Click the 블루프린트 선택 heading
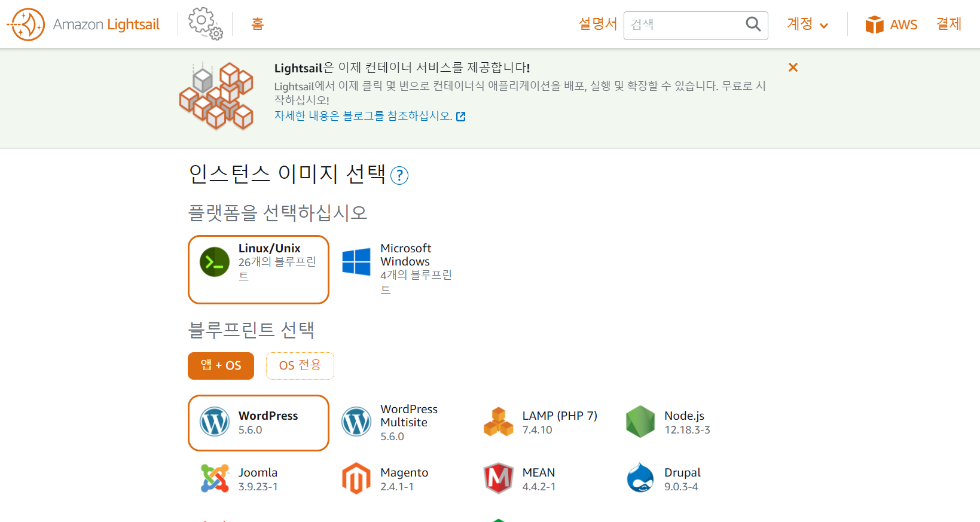The image size is (980, 522). coord(251,329)
